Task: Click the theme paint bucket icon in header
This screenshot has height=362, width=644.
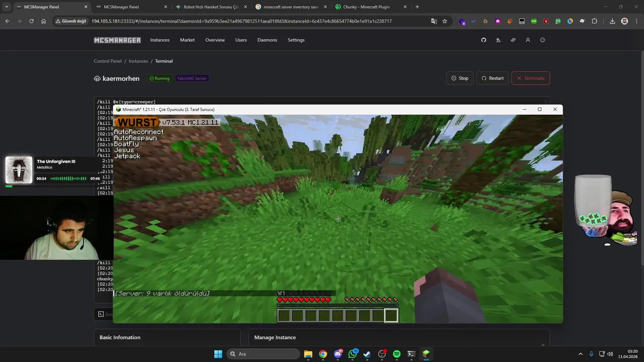Action: pyautogui.click(x=498, y=40)
